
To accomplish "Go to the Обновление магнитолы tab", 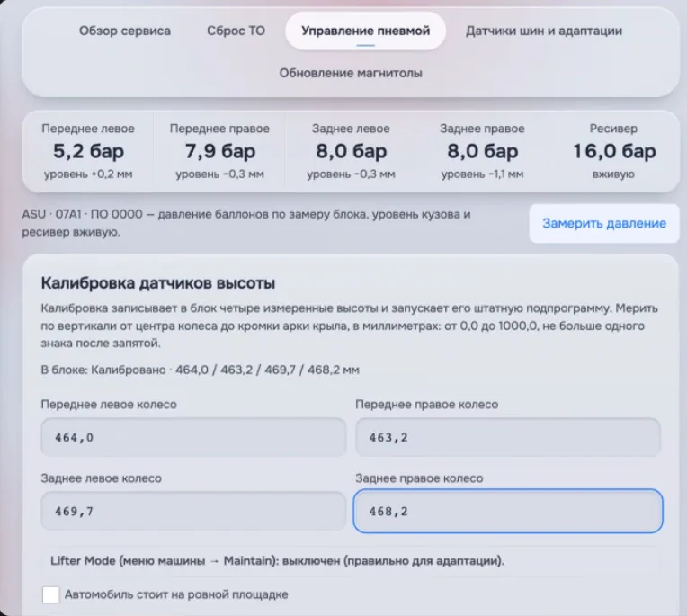I will (x=351, y=73).
